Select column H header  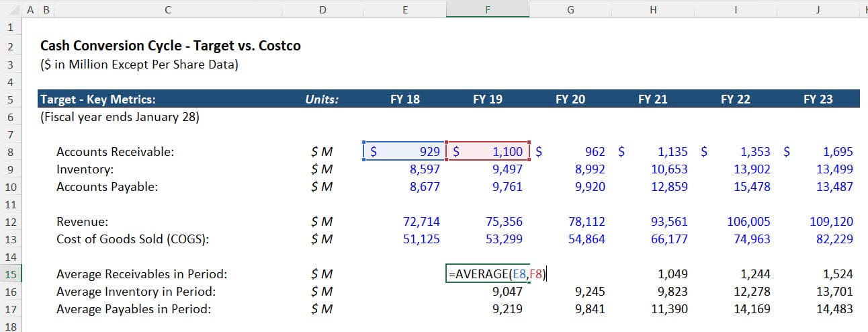653,9
